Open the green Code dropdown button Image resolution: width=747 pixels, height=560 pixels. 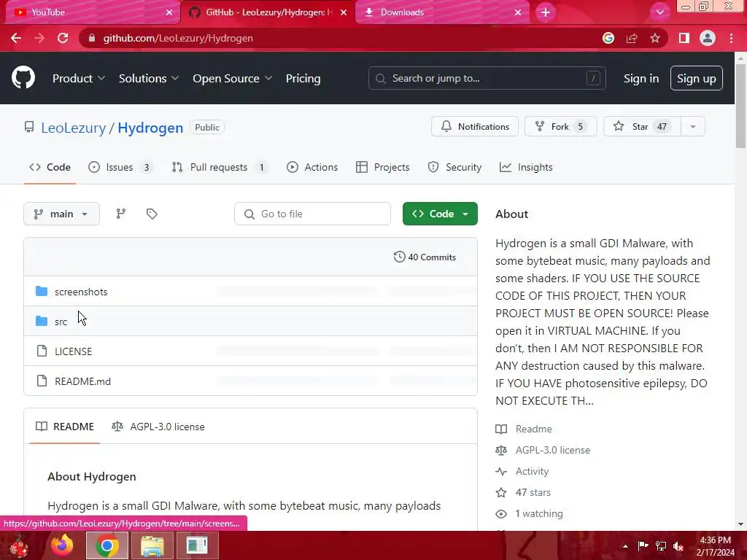pos(440,214)
